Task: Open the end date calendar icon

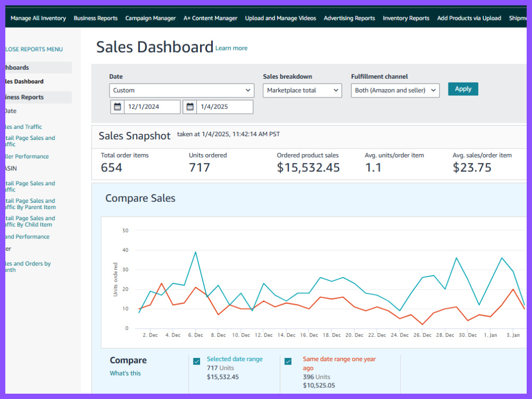Action: tap(190, 106)
